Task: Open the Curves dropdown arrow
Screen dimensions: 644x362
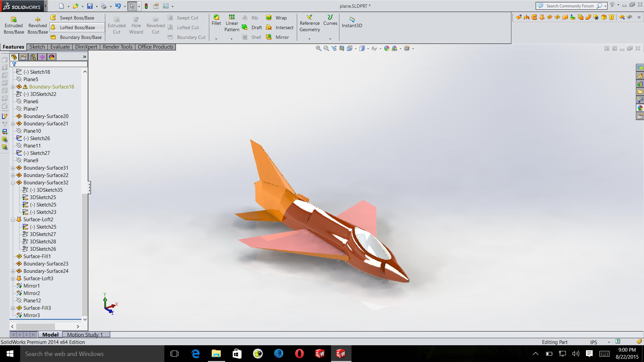Action: (x=330, y=39)
